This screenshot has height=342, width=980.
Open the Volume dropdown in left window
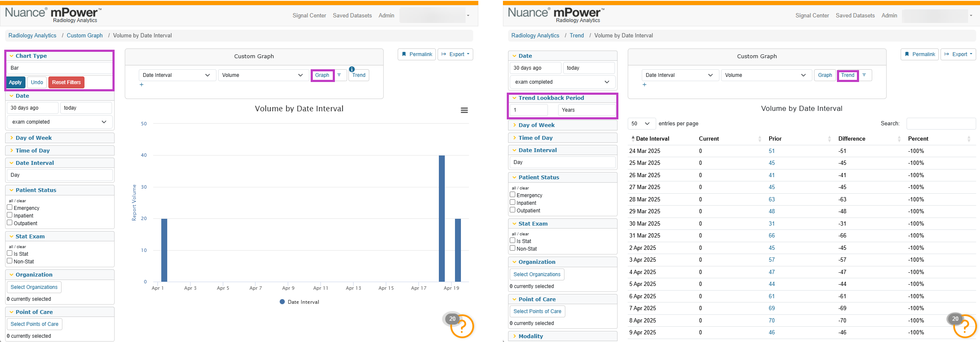click(263, 75)
